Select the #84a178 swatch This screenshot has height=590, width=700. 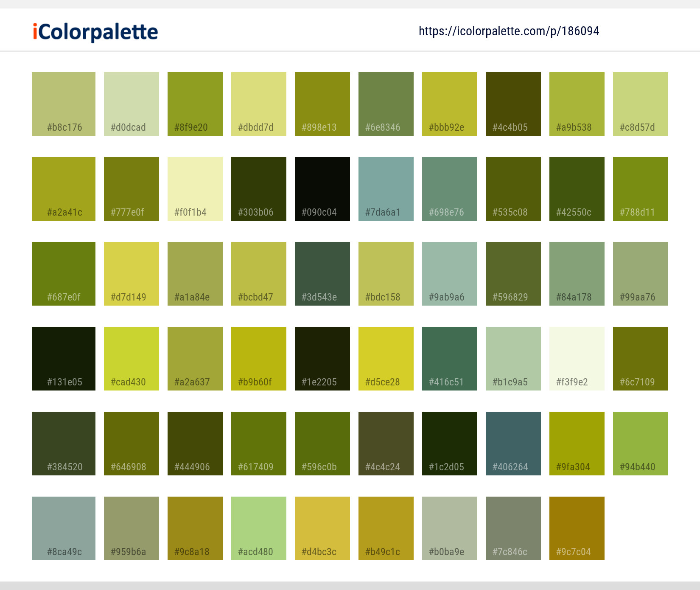577,274
